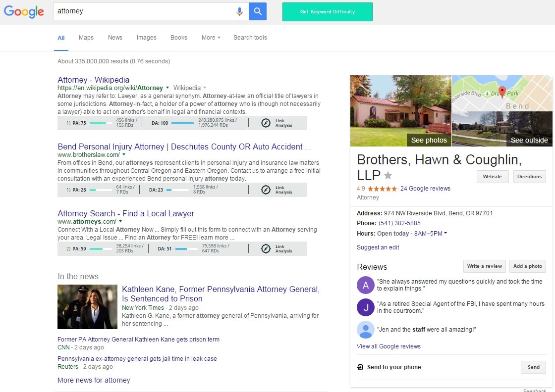
Task: Click Add a photo button
Action: pyautogui.click(x=527, y=266)
